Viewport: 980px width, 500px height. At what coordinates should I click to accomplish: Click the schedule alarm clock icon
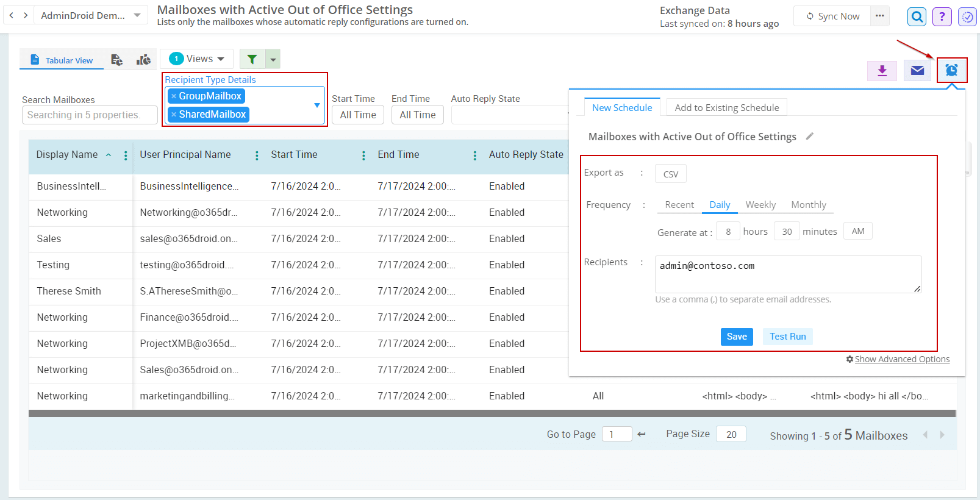(x=951, y=71)
